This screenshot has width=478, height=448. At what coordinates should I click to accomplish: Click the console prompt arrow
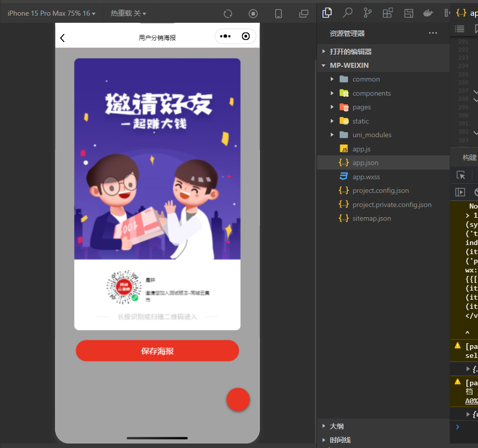[x=458, y=427]
